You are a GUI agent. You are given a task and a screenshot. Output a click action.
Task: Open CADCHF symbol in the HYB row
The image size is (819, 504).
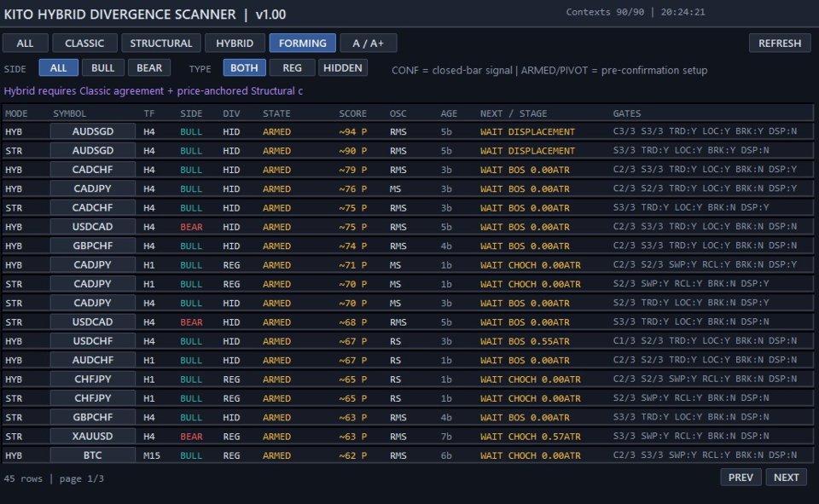coord(92,170)
